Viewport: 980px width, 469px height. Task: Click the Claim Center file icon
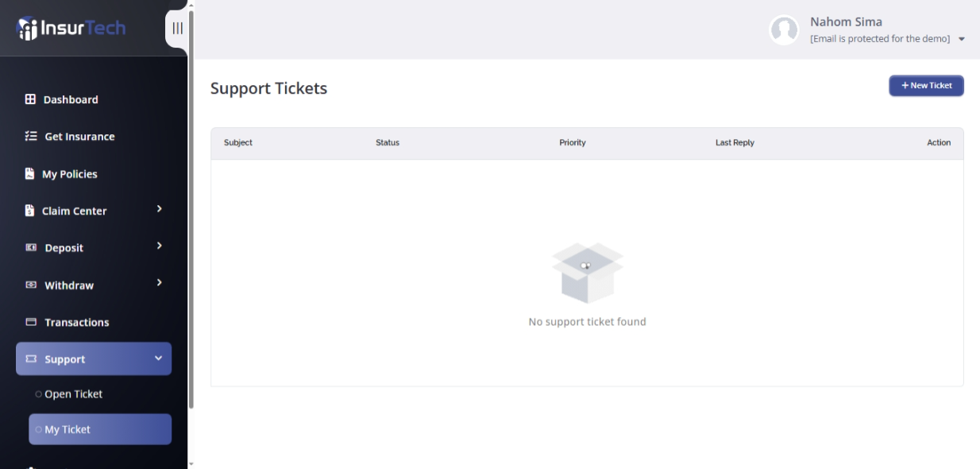click(x=29, y=211)
